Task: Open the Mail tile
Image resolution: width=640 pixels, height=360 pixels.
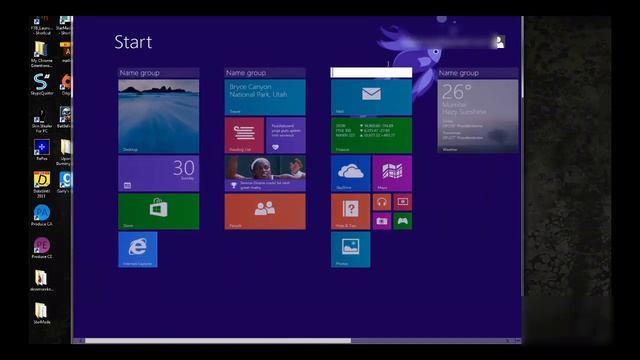Action: 371,97
